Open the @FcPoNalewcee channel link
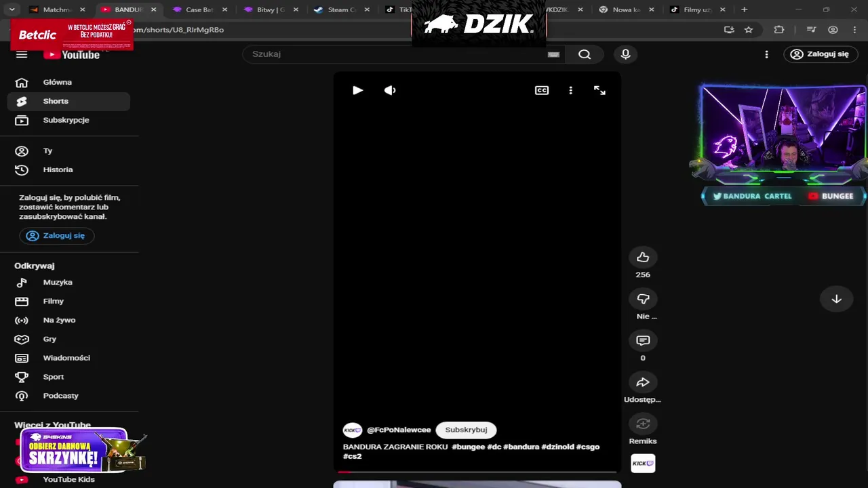Viewport: 868px width, 488px height. [x=399, y=430]
